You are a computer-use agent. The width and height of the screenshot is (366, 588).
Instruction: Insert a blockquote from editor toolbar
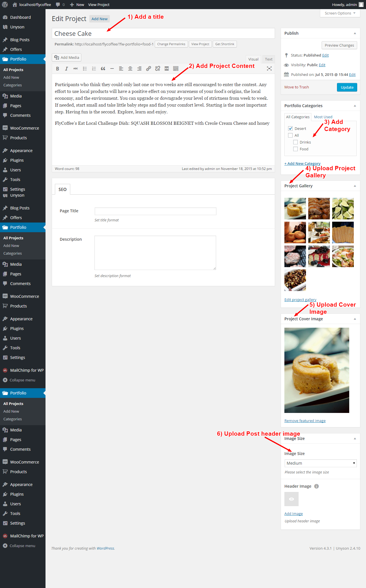tap(103, 68)
